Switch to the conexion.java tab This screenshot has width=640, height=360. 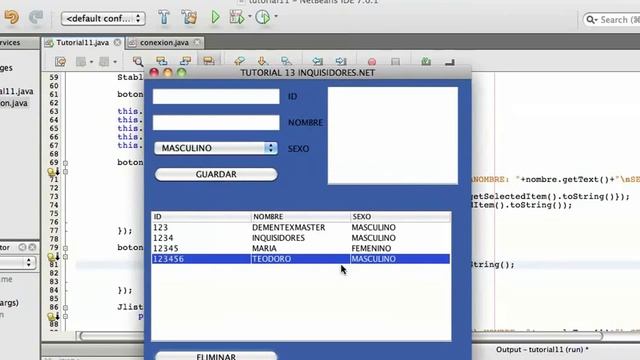(x=164, y=42)
